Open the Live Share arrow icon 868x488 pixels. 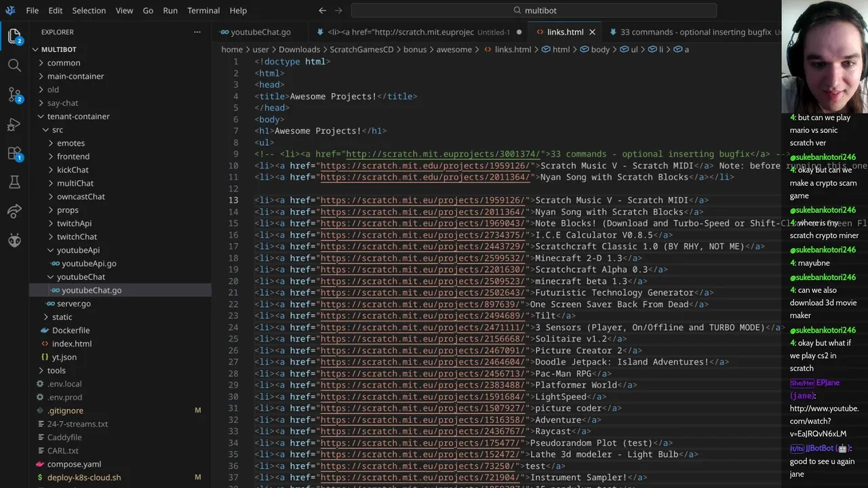coord(14,211)
